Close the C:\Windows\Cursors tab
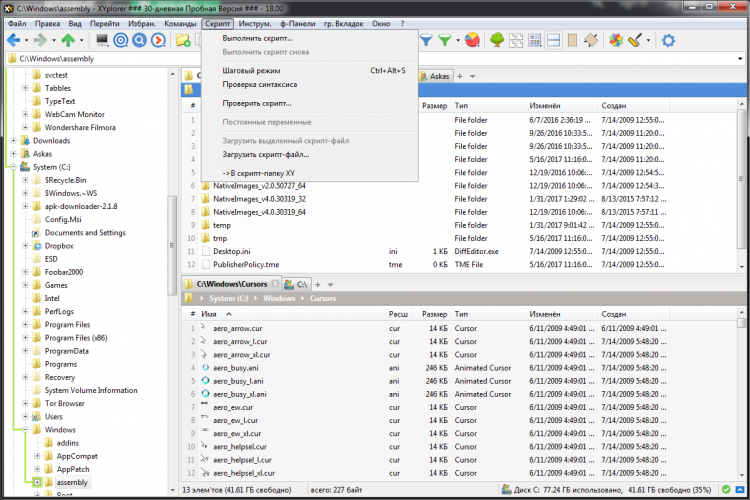This screenshot has width=750, height=500. tap(275, 284)
